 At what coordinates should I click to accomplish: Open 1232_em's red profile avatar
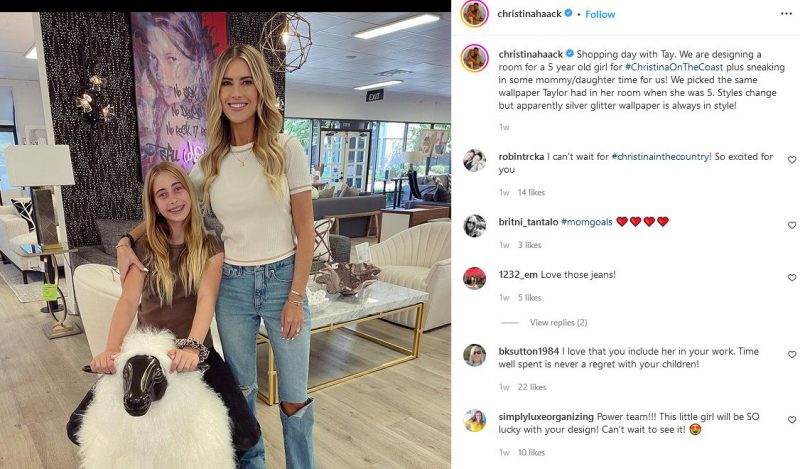pyautogui.click(x=474, y=278)
